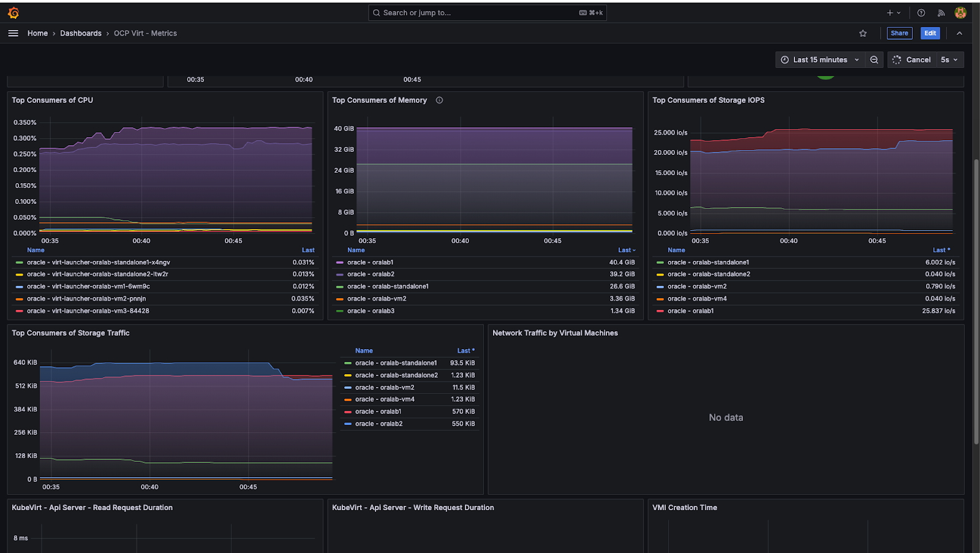Star this dashboard as favorite
The image size is (980, 553).
click(x=863, y=33)
